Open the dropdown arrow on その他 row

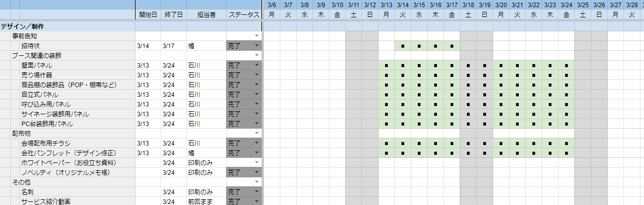point(257,182)
